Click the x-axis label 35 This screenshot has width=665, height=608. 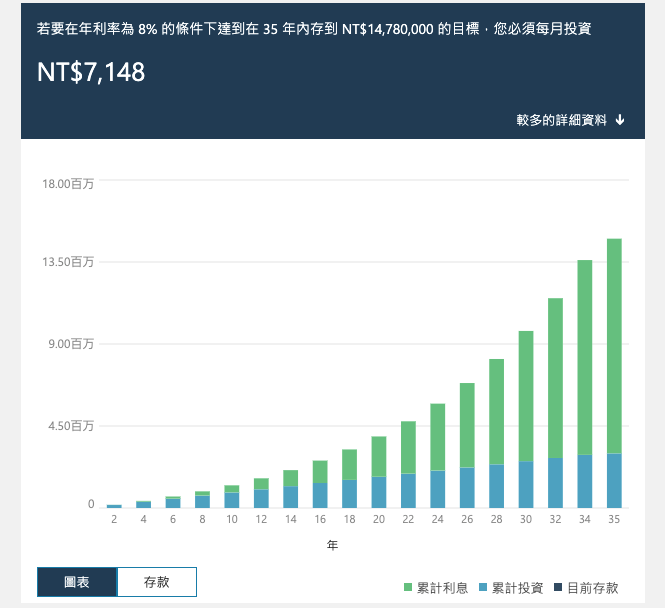click(x=614, y=519)
